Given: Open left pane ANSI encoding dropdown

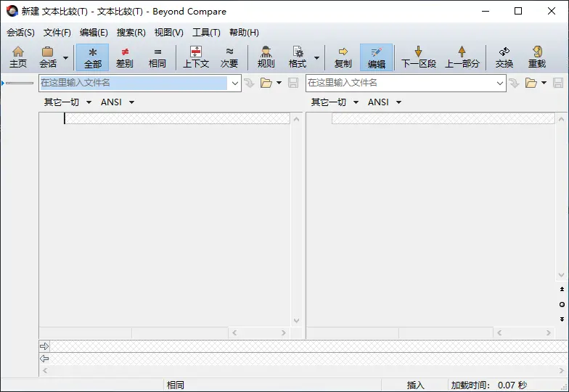Looking at the screenshot, I should (x=118, y=102).
